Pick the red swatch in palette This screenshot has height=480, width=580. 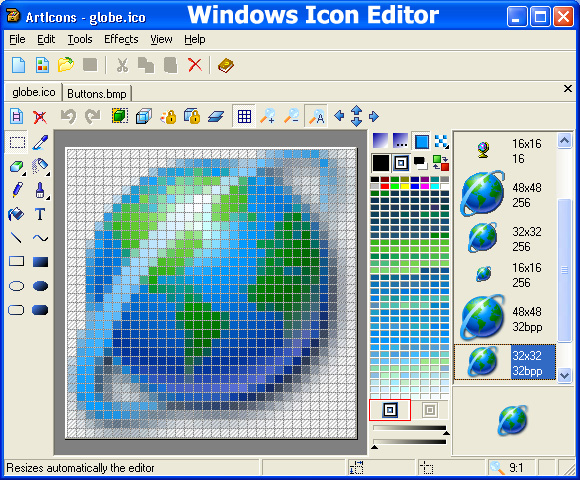tap(385, 186)
